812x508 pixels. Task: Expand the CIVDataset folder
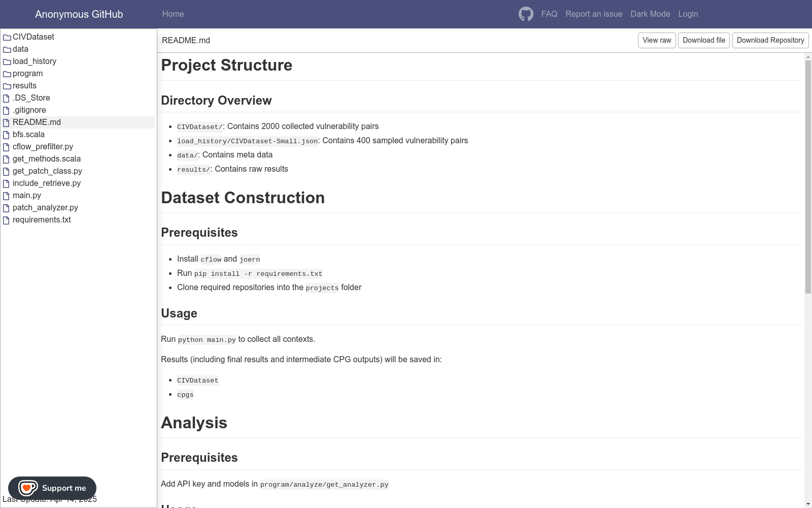tap(33, 37)
